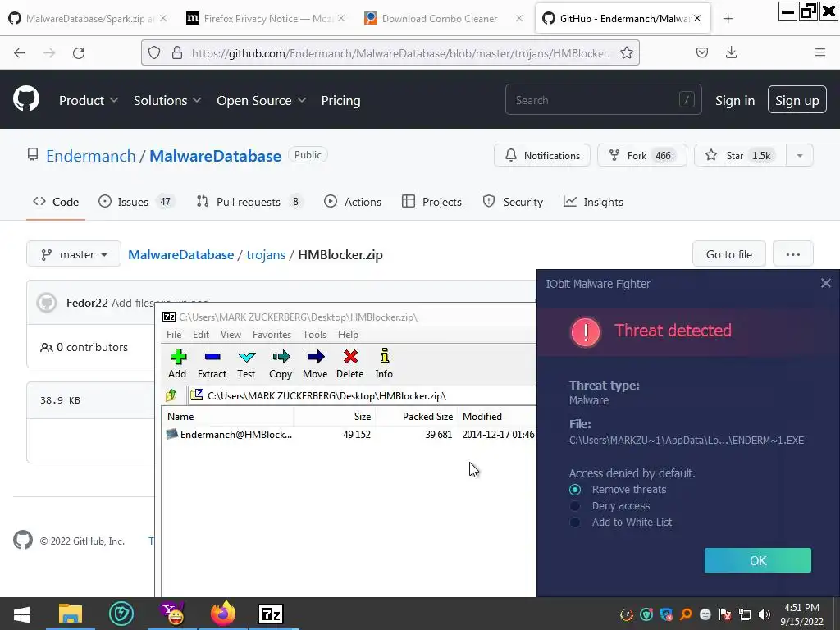Open the Windows Start menu
Screen dimensions: 840x630
(21, 614)
